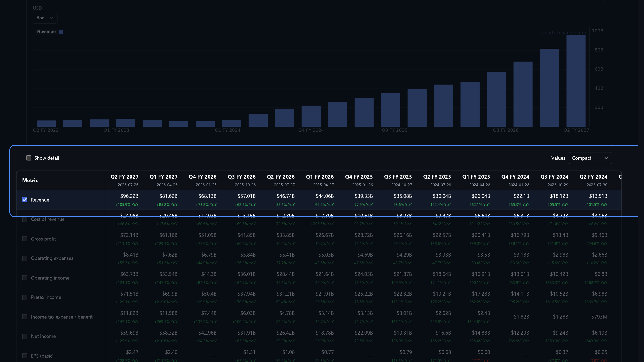Click the Net income row label
The height and width of the screenshot is (362, 644).
tap(43, 336)
